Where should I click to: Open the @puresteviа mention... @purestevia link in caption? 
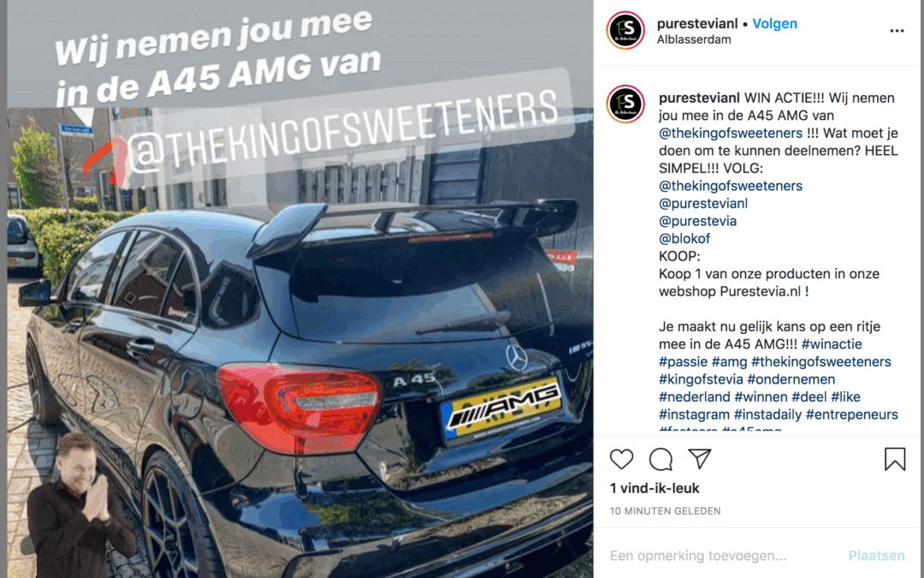coord(698,221)
